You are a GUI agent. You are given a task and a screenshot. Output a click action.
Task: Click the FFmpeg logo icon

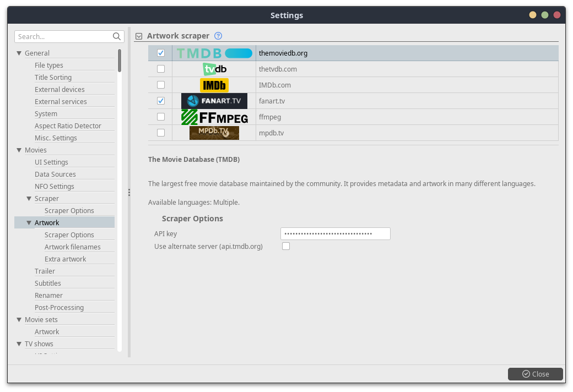pos(214,117)
